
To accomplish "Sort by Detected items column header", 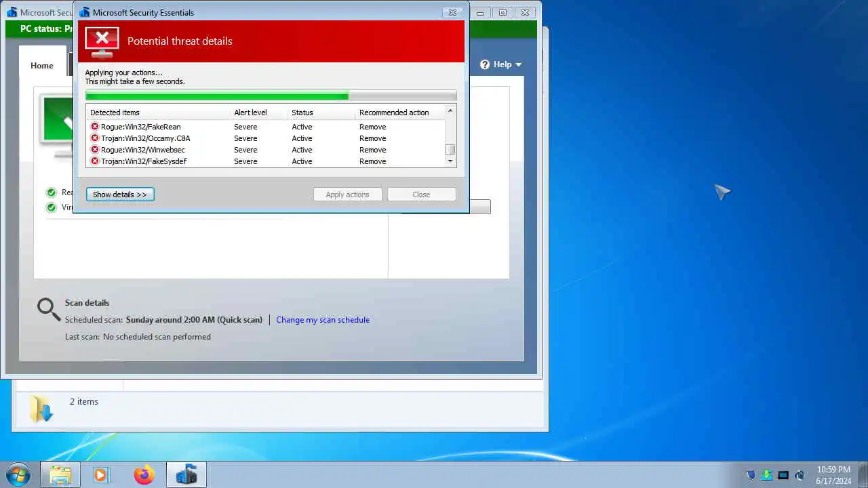I will point(158,113).
